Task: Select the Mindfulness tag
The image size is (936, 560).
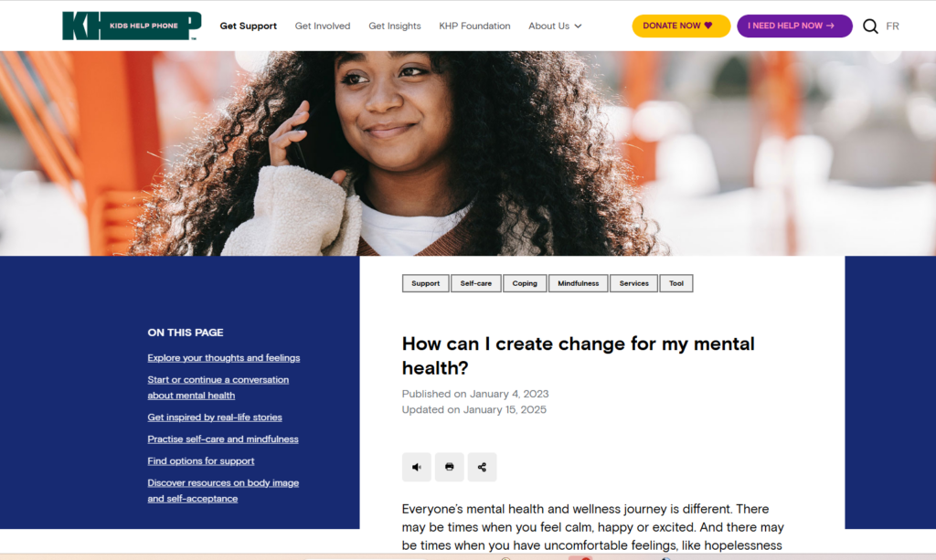Action: tap(578, 283)
